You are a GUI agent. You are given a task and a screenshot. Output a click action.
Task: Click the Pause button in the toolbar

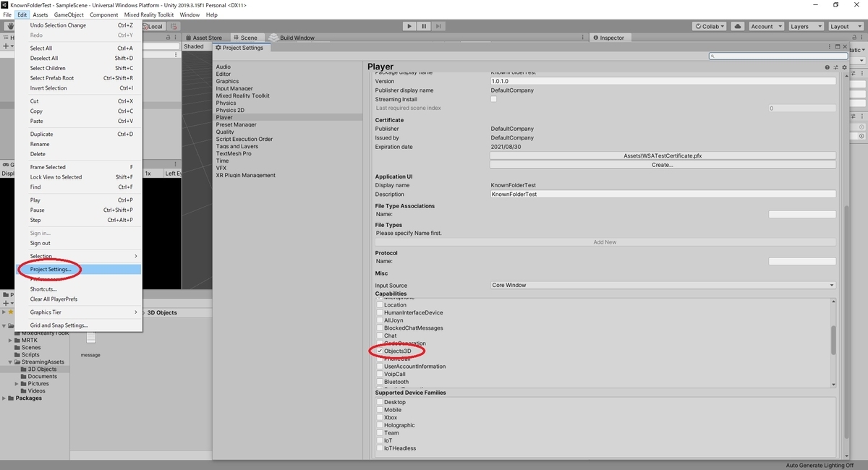tap(424, 26)
